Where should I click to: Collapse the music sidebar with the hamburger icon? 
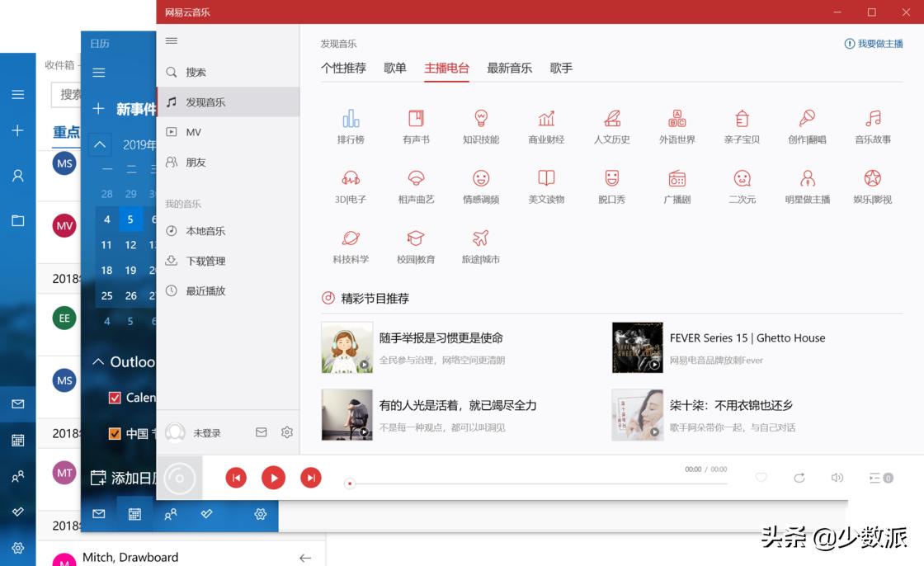coord(172,40)
